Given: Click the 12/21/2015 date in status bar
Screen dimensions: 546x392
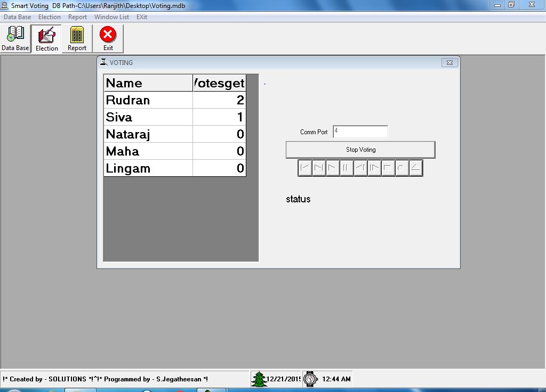Looking at the screenshot, I should (x=283, y=379).
